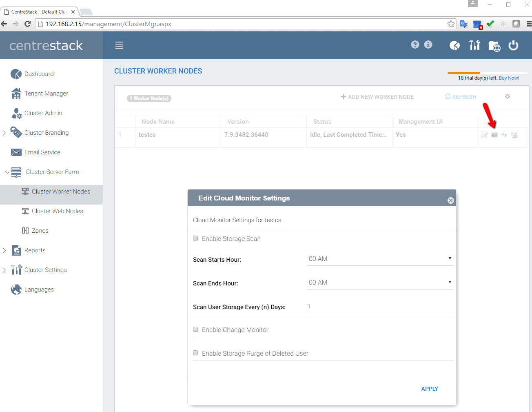The height and width of the screenshot is (412, 532).
Task: Edit testcs node properties icon
Action: click(484, 135)
